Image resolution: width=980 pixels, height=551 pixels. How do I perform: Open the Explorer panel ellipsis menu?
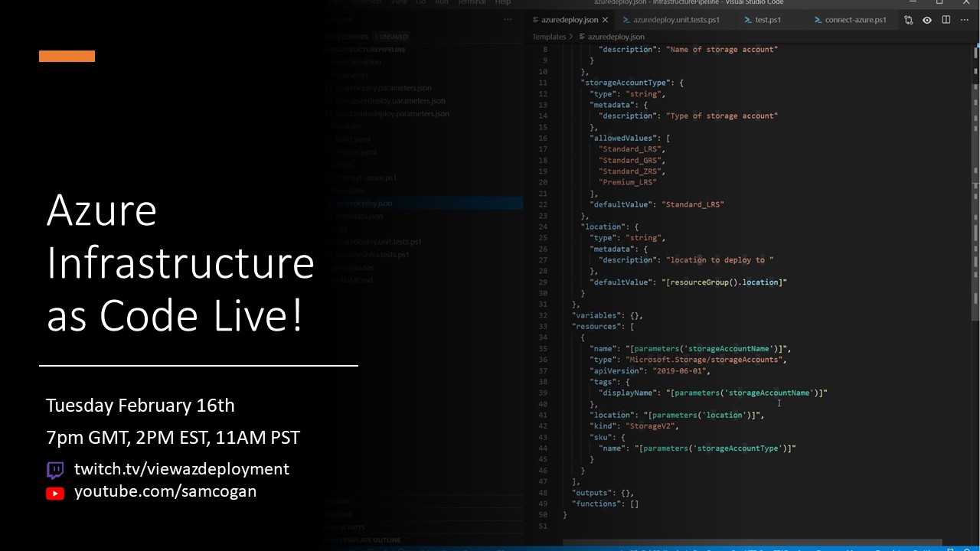coord(508,20)
